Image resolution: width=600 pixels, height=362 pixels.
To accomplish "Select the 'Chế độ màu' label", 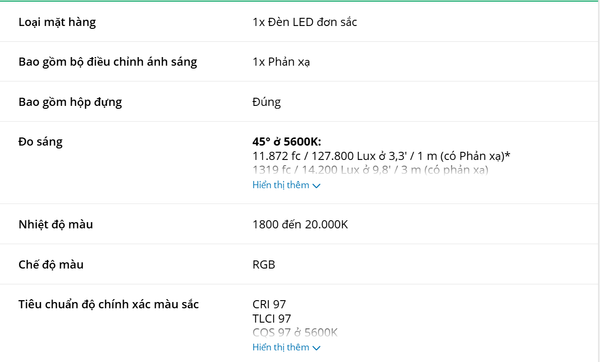I will pyautogui.click(x=51, y=264).
